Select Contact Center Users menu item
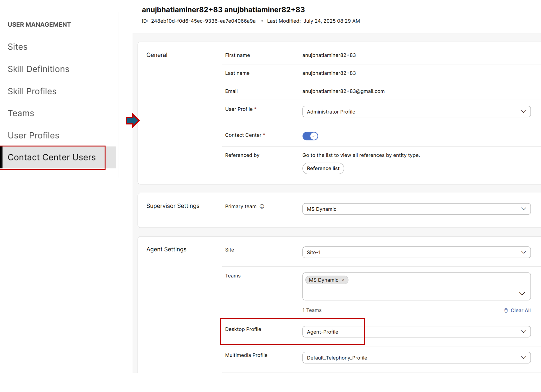 (52, 157)
